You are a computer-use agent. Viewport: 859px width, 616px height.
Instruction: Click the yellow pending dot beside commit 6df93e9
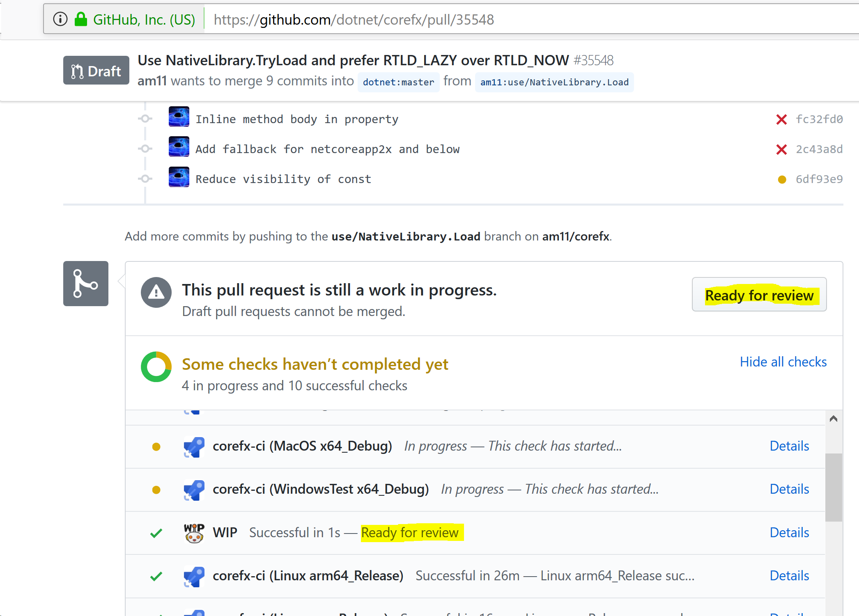(x=782, y=179)
